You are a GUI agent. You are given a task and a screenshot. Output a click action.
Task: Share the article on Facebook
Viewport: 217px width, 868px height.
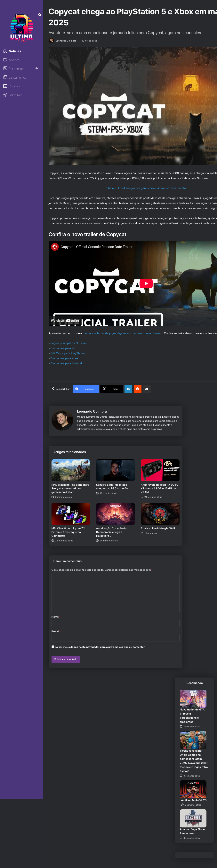point(86,389)
